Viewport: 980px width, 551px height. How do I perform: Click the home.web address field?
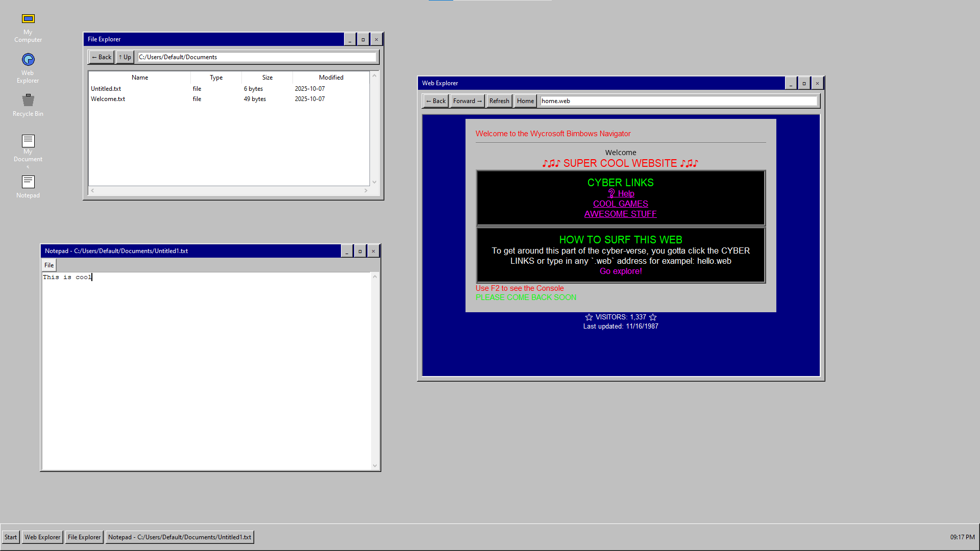[x=678, y=101]
